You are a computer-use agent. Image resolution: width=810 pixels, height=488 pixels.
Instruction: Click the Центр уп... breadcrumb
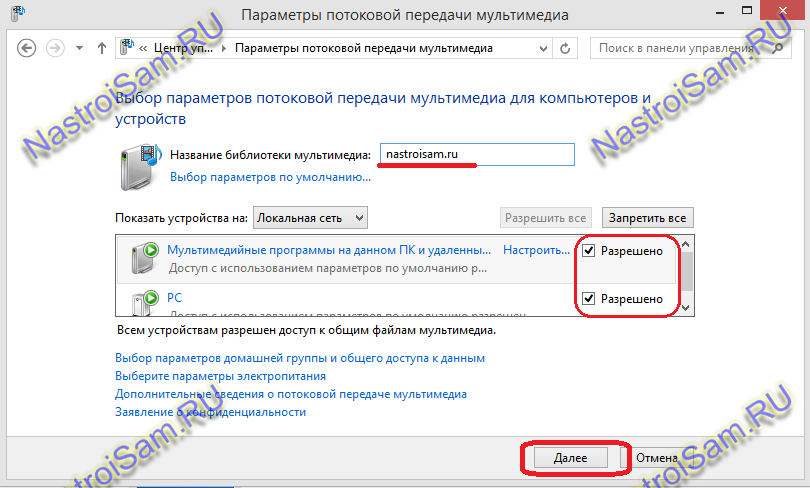(x=183, y=49)
